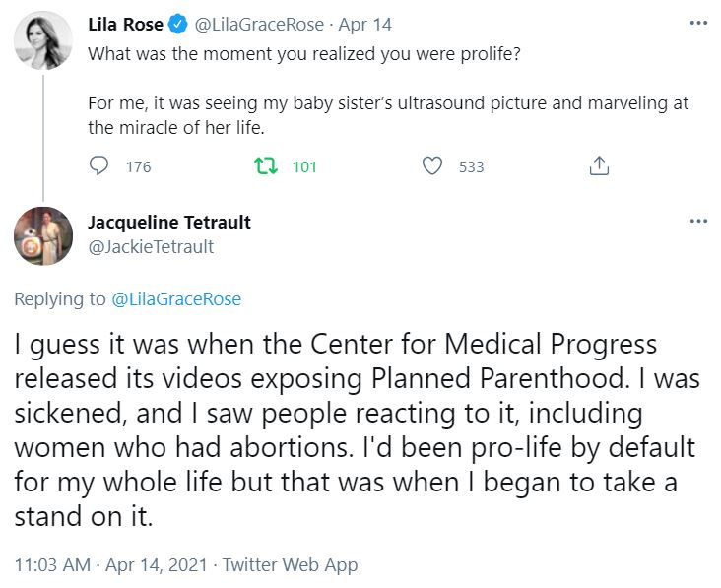Share Lila Rose's tweet via share icon
Image resolution: width=721 pixels, height=588 pixels.
tap(598, 166)
